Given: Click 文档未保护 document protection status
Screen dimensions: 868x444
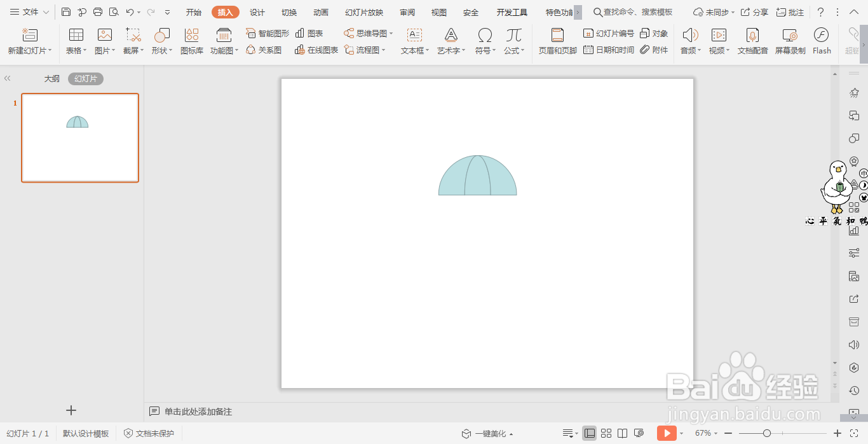Looking at the screenshot, I should (149, 433).
